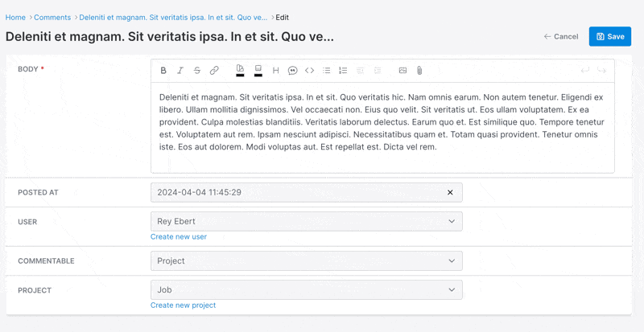This screenshot has height=332, width=644.
Task: Create a numbered list
Action: point(343,71)
